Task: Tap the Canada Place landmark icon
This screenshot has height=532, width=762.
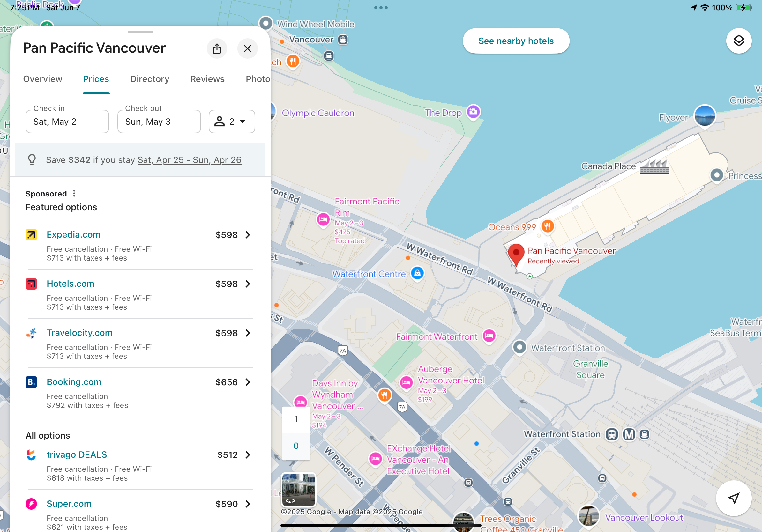Action: tap(654, 166)
